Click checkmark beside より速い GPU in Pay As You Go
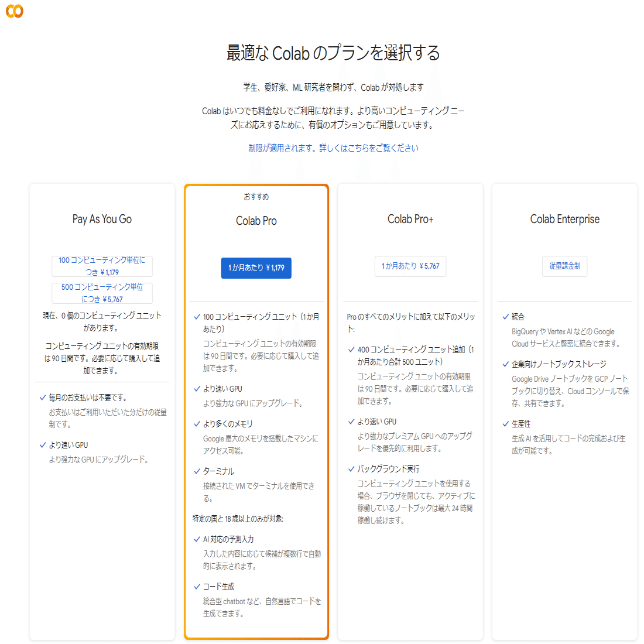This screenshot has width=644, height=644. pyautogui.click(x=43, y=445)
